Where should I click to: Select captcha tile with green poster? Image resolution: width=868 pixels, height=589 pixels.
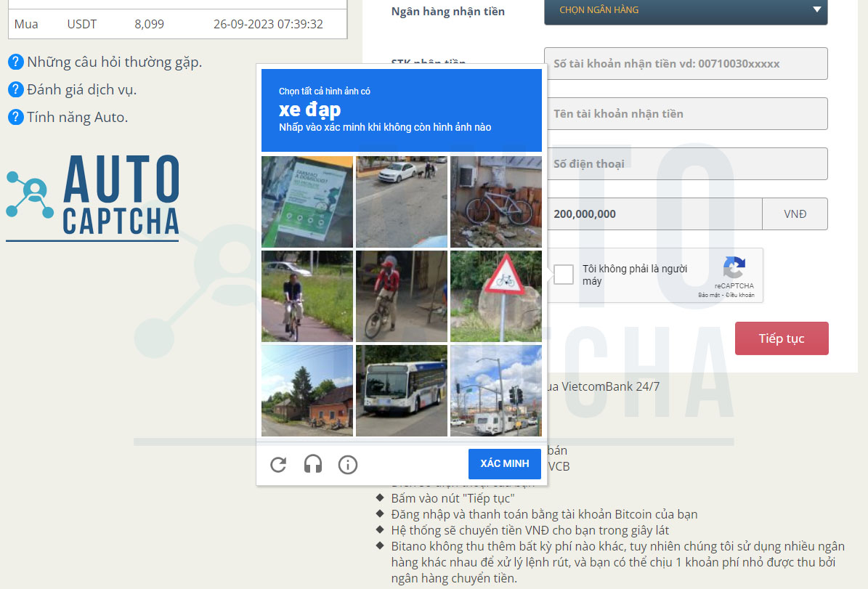[x=307, y=201]
